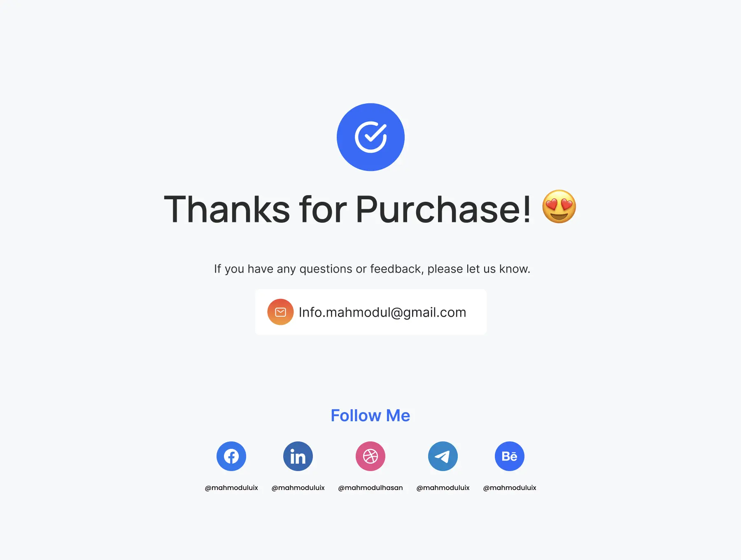
Task: Click the @mahmoduluix handle under LinkedIn
Action: (x=298, y=488)
